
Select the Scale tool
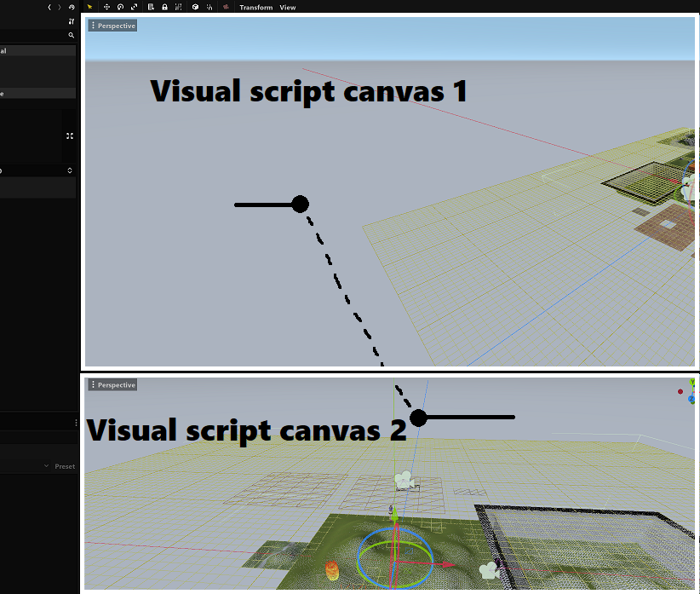[x=135, y=7]
